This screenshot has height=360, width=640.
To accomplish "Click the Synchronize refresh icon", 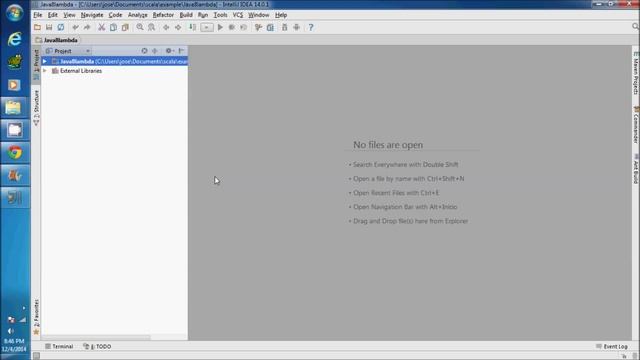I will tap(61, 27).
